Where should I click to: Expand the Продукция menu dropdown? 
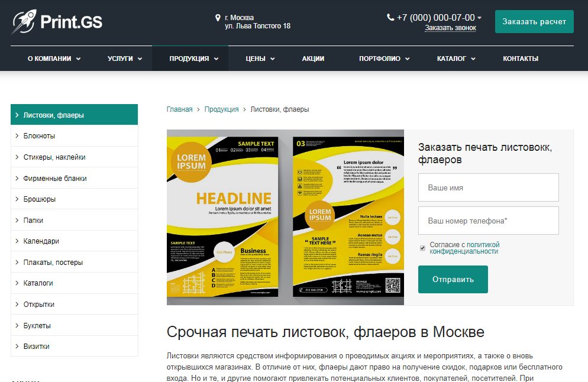(217, 59)
